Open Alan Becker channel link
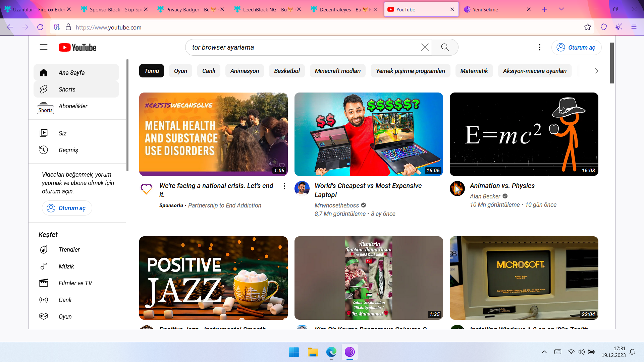Viewport: 644px width, 362px height. click(x=485, y=196)
